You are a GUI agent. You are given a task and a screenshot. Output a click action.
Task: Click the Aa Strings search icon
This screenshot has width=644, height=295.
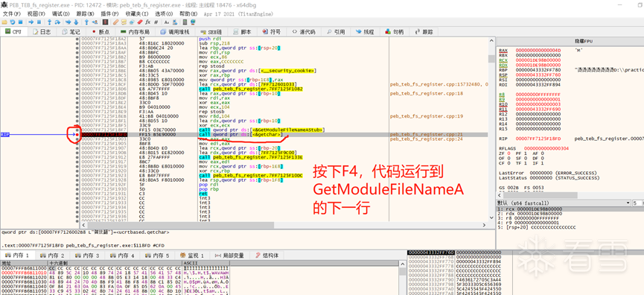coord(167,22)
